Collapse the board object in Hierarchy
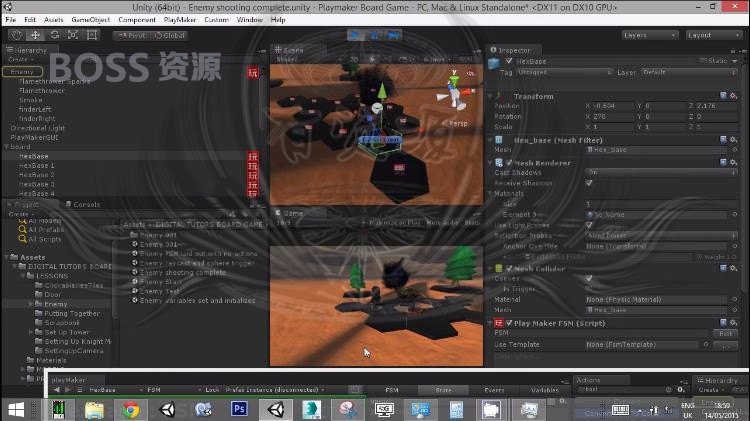The width and height of the screenshot is (750, 421). [7, 146]
